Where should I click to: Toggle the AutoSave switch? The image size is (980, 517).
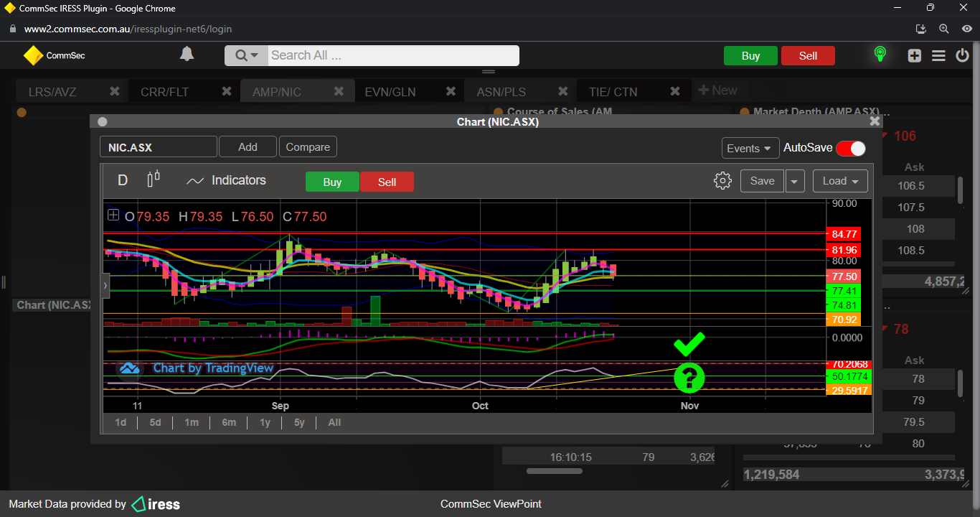point(851,148)
